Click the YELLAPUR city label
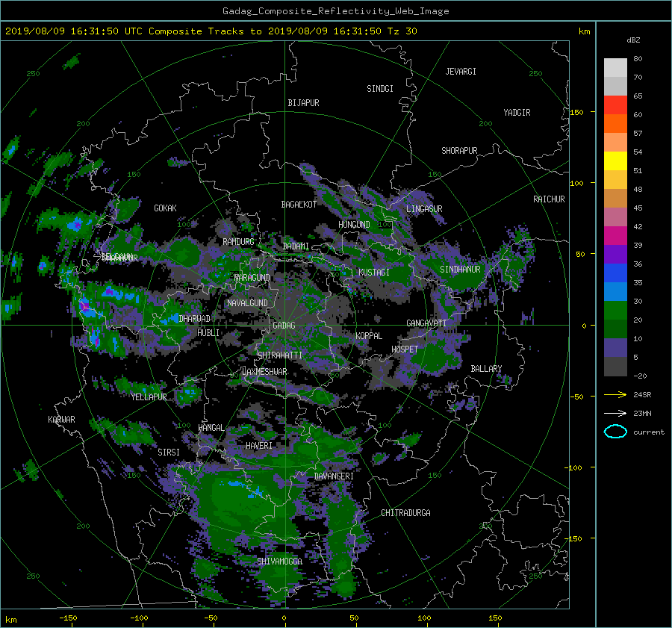 tap(149, 397)
